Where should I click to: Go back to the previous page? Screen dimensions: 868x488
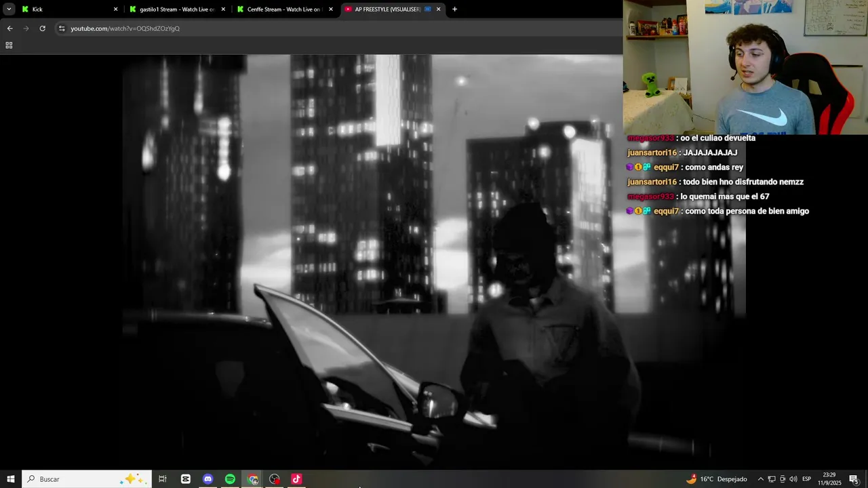(9, 28)
